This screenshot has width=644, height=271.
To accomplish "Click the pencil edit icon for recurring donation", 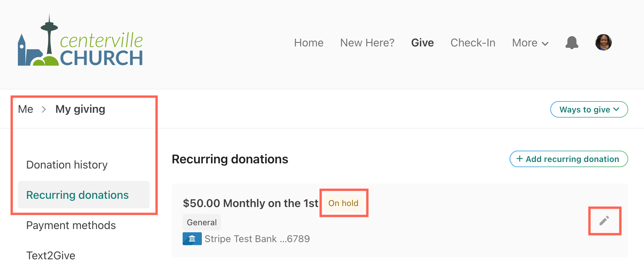I will click(604, 220).
